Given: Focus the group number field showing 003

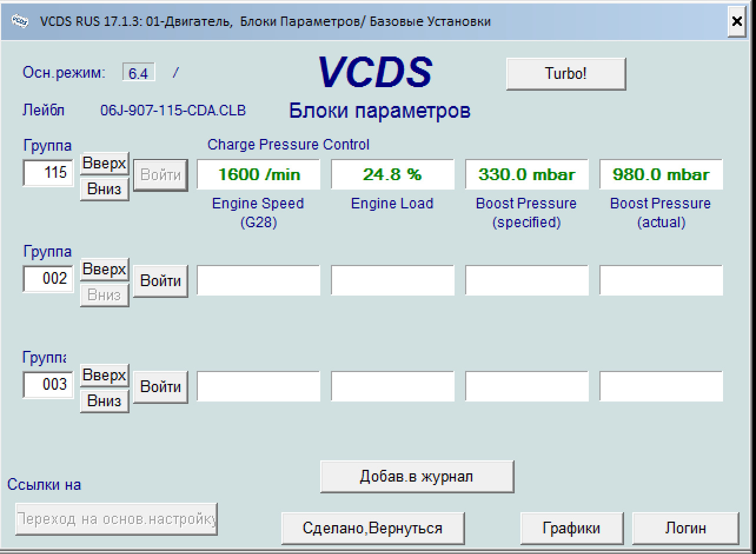Looking at the screenshot, I should click(x=48, y=385).
